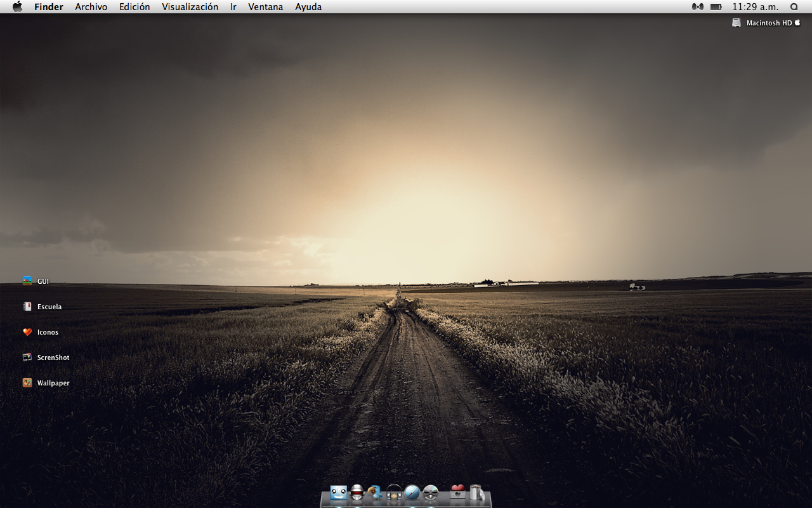
Task: Select the ScrenShot folder icon
Action: click(x=27, y=358)
